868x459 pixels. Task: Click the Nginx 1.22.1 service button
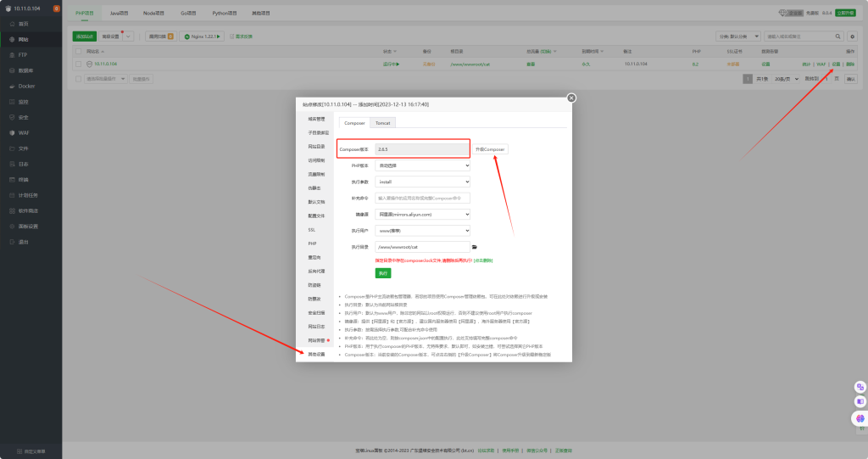click(x=202, y=36)
